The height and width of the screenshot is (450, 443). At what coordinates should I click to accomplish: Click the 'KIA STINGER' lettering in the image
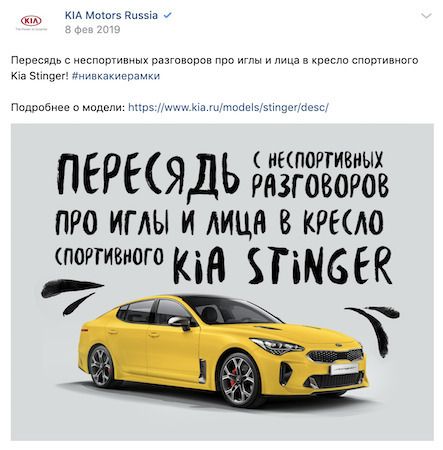282,267
